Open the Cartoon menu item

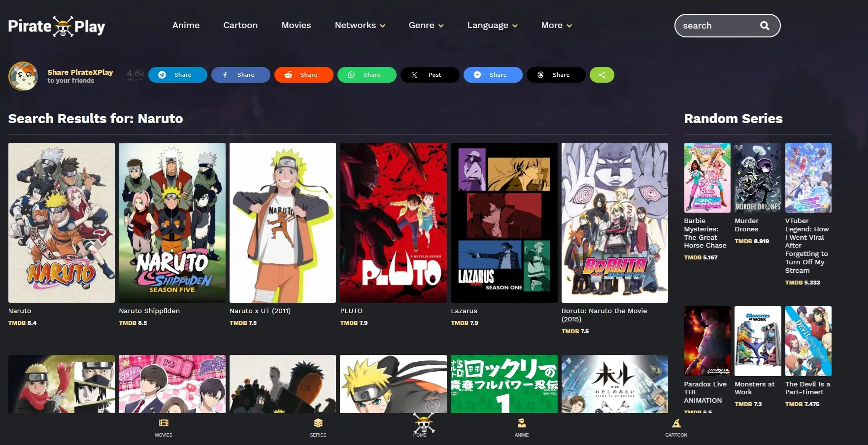[x=240, y=25]
